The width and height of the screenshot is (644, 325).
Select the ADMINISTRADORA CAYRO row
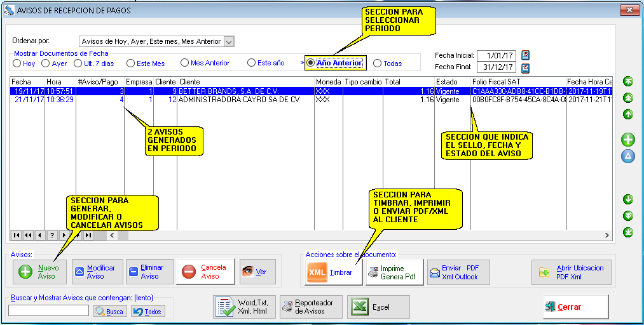247,100
